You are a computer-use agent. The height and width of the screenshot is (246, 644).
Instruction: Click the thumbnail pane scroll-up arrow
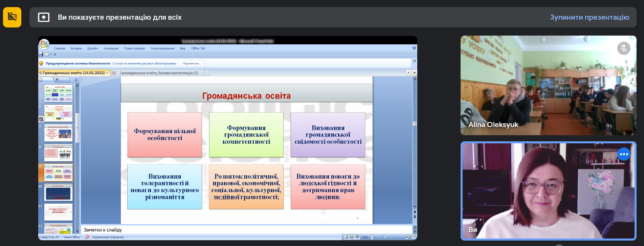tap(77, 85)
